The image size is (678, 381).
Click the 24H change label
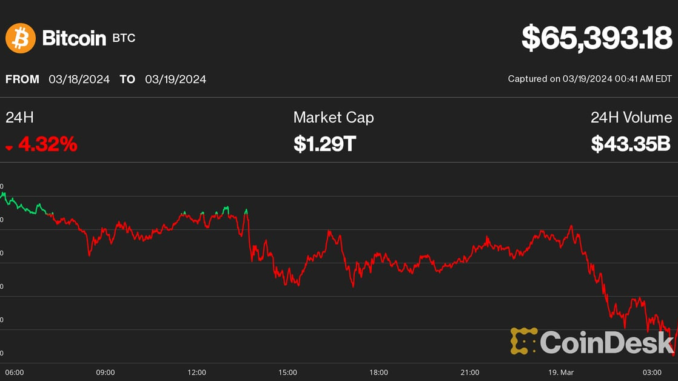pyautogui.click(x=19, y=118)
